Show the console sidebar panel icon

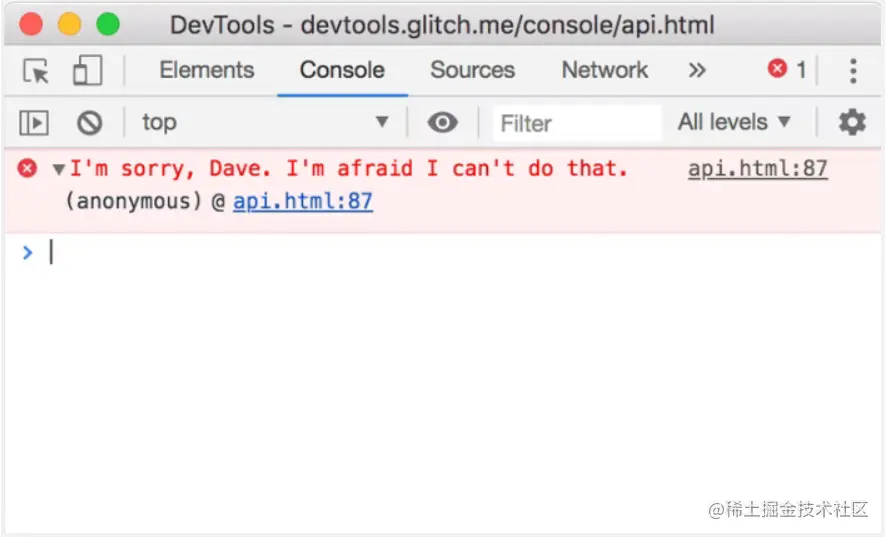click(x=34, y=123)
